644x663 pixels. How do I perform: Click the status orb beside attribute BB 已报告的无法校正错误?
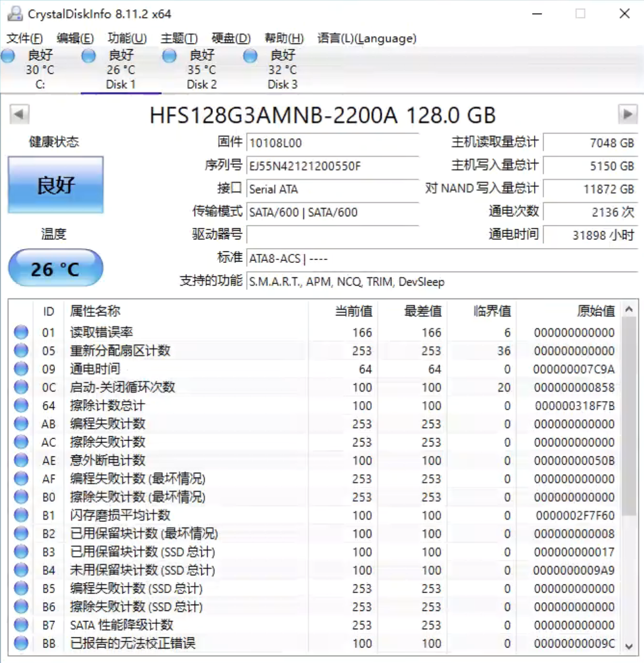coord(21,643)
